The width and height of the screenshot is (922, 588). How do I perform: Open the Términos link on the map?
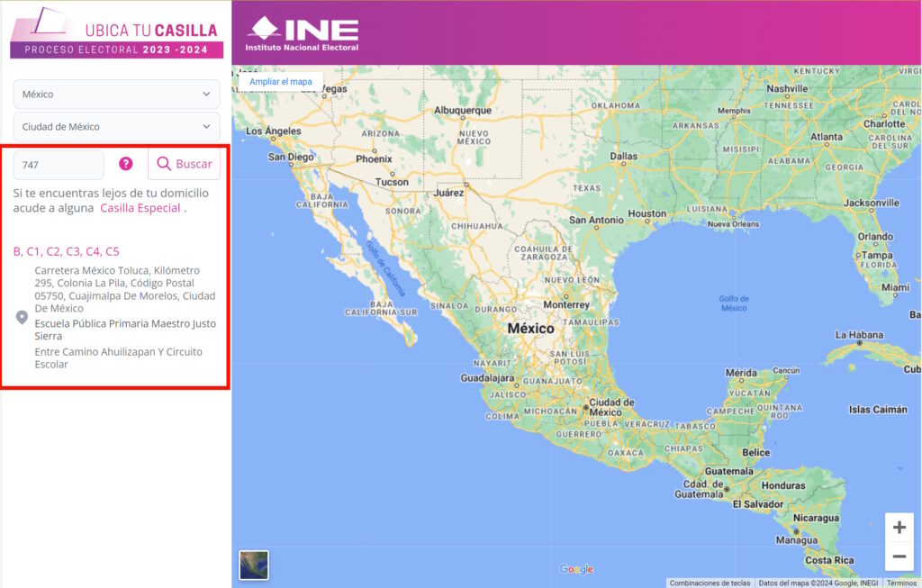pyautogui.click(x=903, y=583)
